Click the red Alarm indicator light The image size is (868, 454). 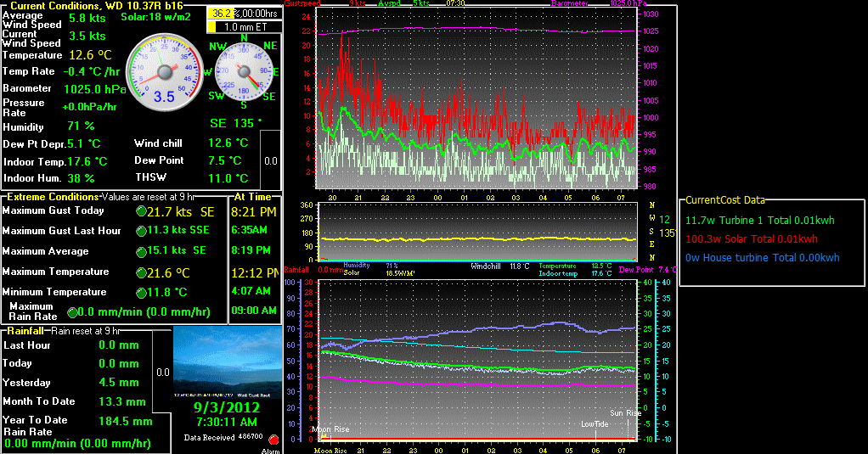coord(273,440)
